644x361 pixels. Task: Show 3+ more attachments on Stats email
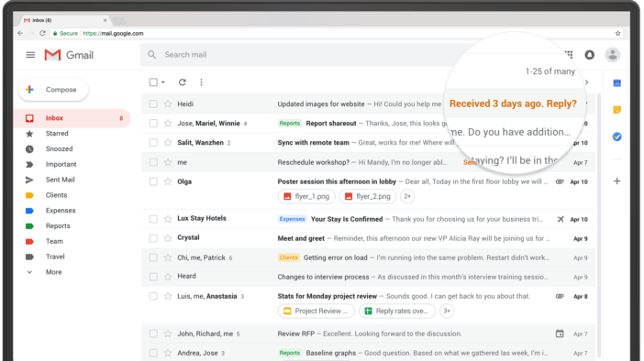tap(447, 311)
